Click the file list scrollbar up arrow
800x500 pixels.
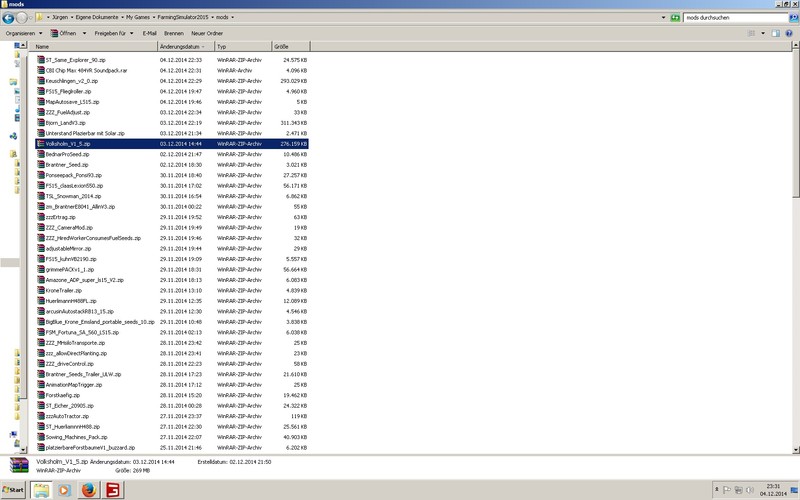795,45
